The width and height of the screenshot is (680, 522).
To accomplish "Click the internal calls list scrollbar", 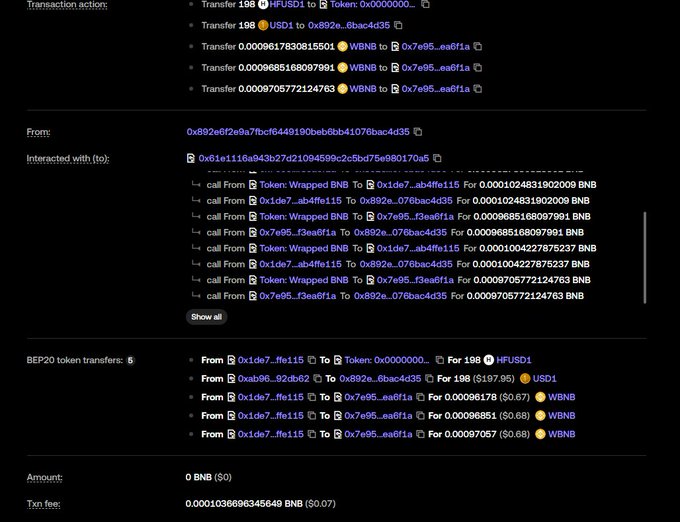I will pyautogui.click(x=645, y=258).
